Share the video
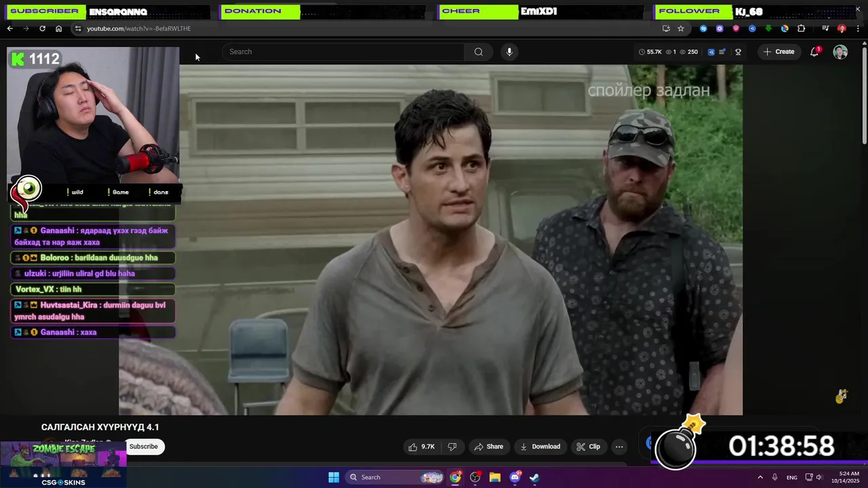The image size is (868, 488). [488, 447]
